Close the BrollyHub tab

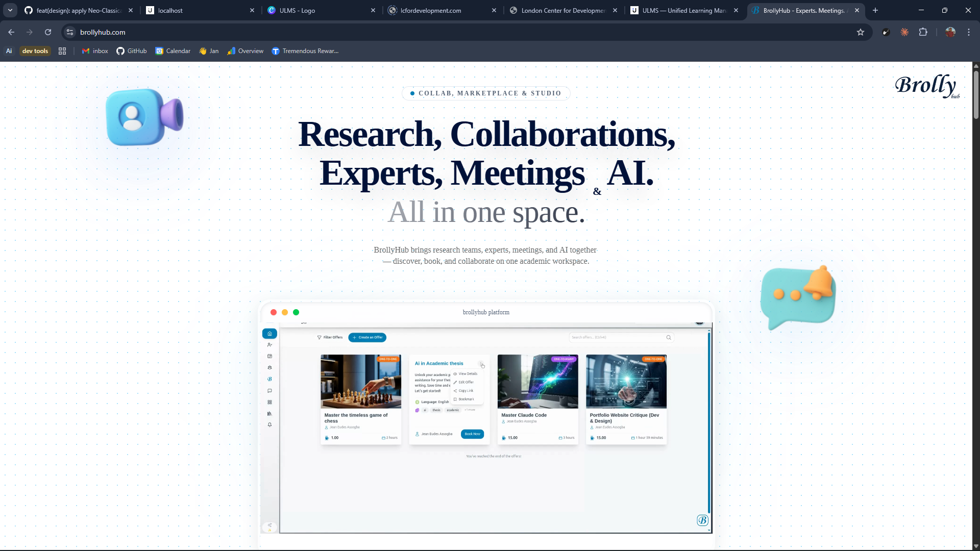[857, 10]
